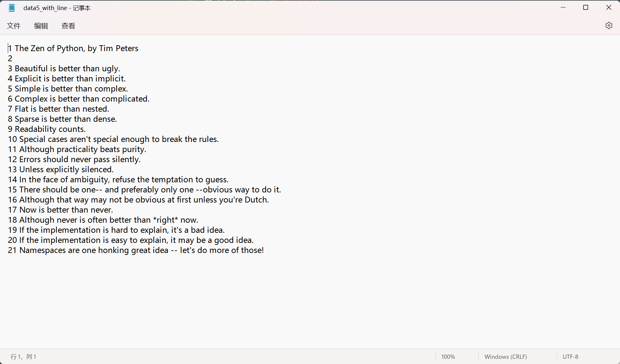Open the settings gear icon
Screen dimensions: 620x364
point(609,25)
